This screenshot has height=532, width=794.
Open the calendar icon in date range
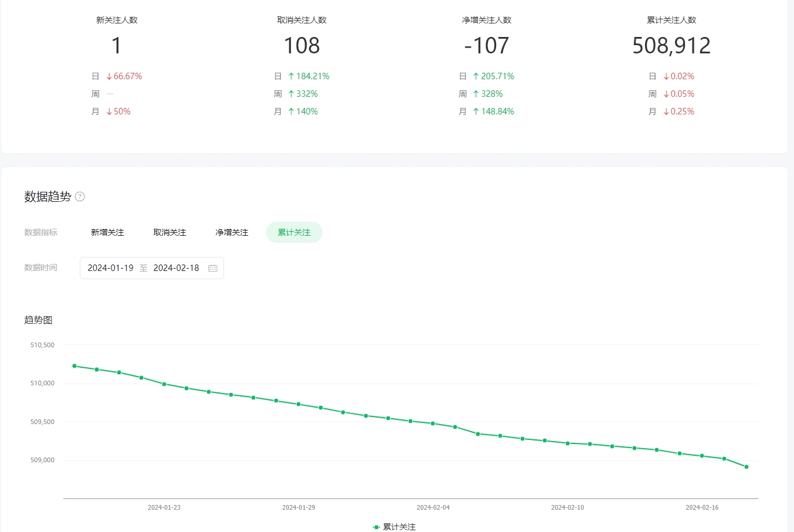(213, 268)
